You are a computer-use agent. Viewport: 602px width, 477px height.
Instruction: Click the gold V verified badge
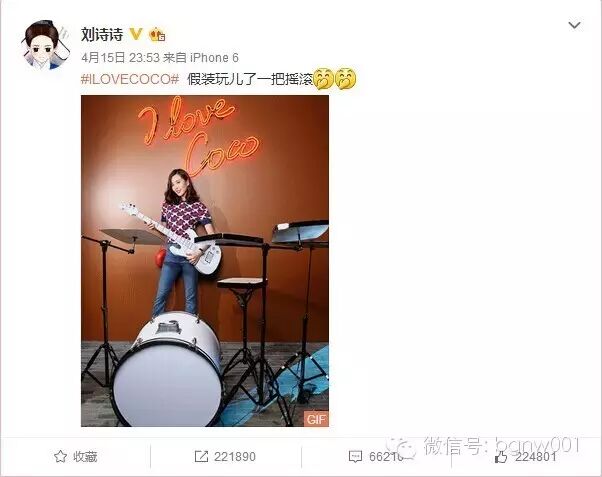click(136, 34)
